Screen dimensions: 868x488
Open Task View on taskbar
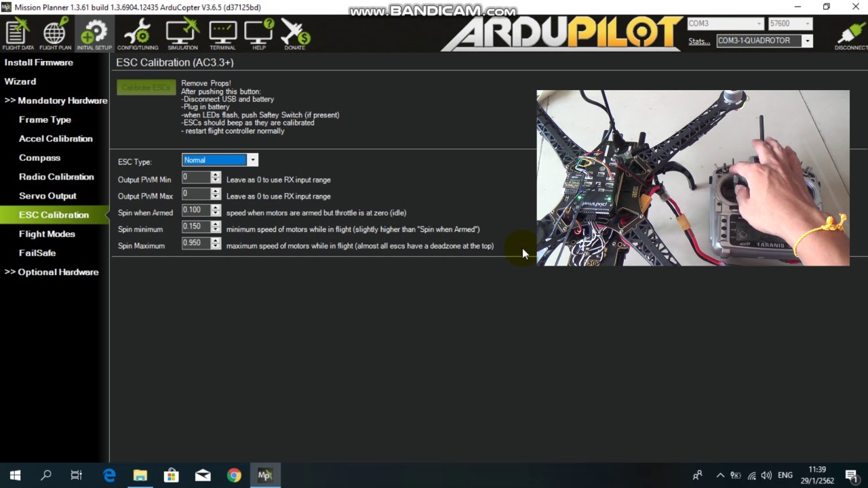[77, 475]
